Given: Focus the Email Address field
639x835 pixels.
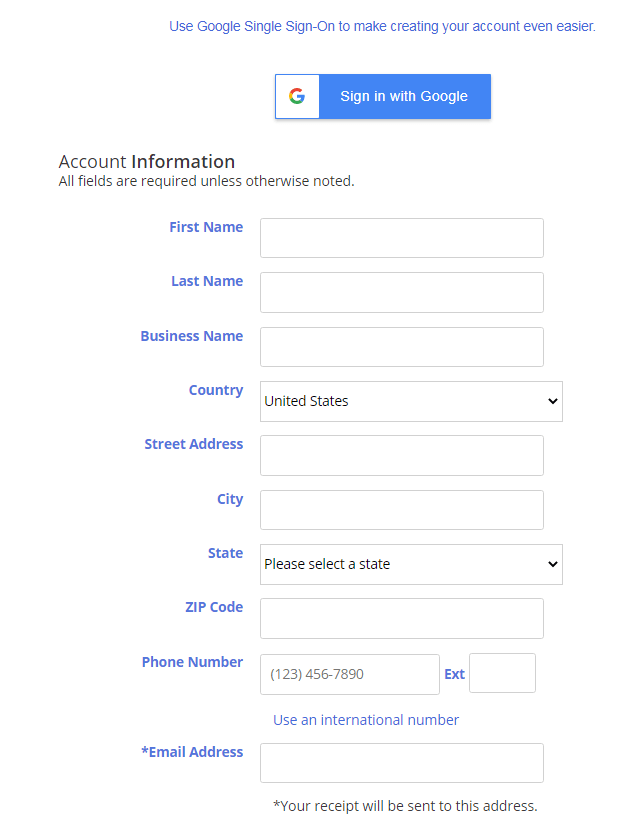Looking at the screenshot, I should click(401, 763).
